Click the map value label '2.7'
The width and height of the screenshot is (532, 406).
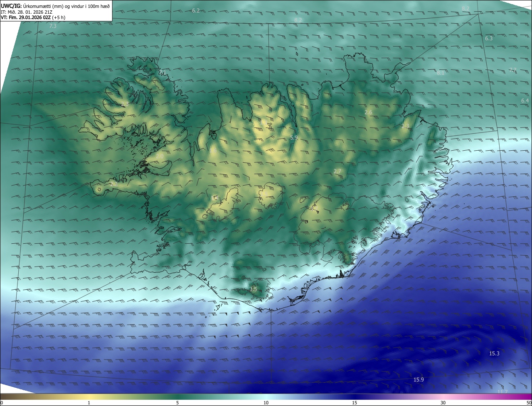pos(337,171)
